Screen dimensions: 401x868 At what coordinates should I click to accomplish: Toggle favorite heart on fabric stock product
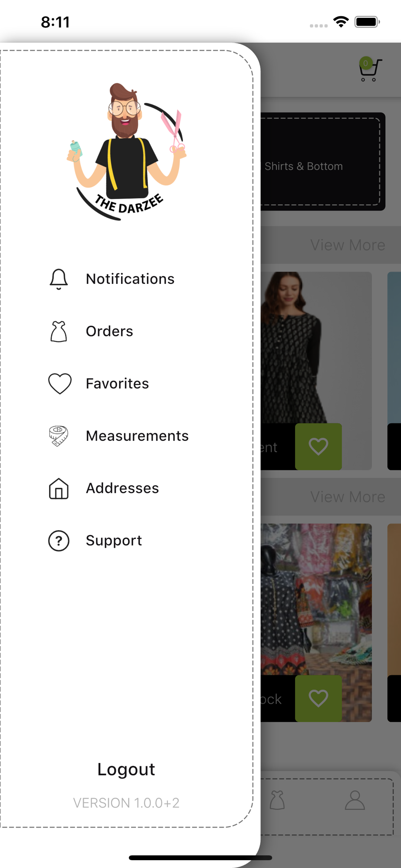[x=318, y=698]
